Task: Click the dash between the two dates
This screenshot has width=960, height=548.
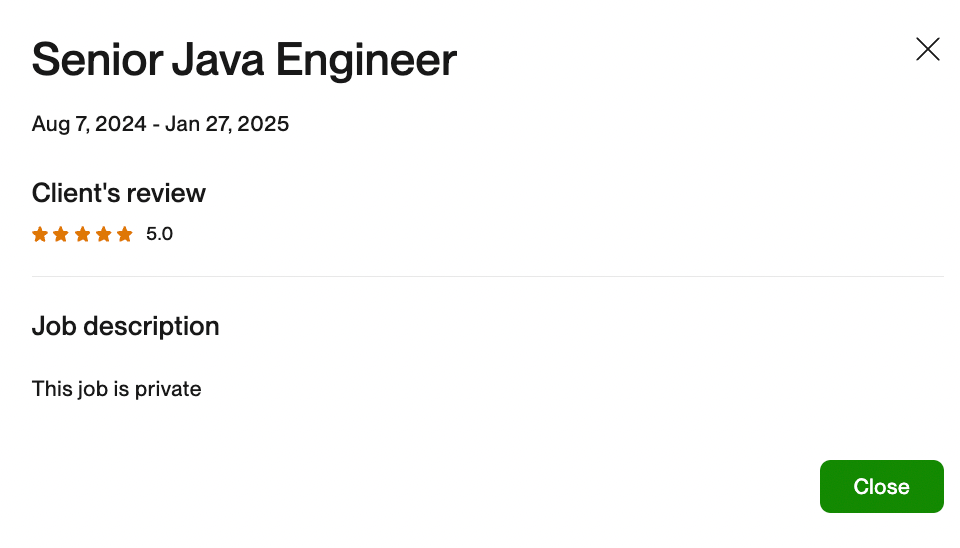Action: tap(156, 125)
